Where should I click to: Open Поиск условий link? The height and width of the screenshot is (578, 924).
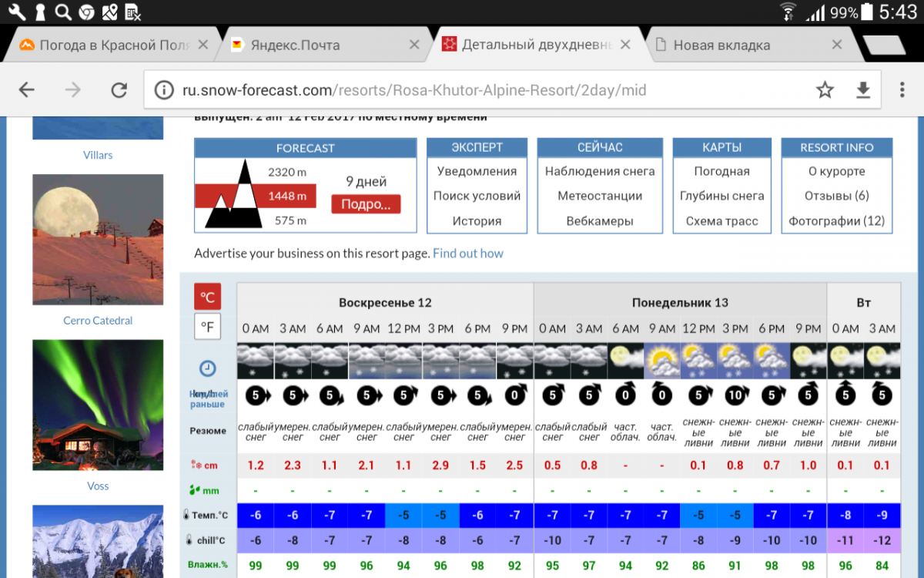point(477,196)
